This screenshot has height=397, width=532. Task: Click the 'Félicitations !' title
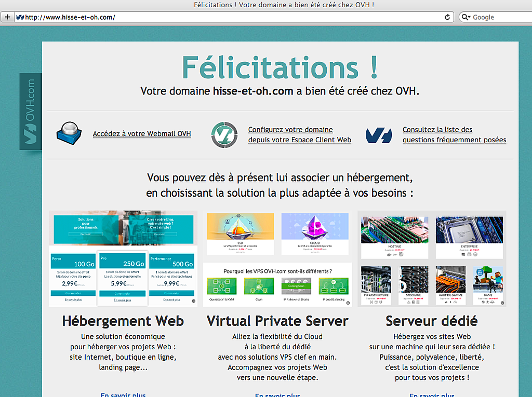click(x=280, y=67)
